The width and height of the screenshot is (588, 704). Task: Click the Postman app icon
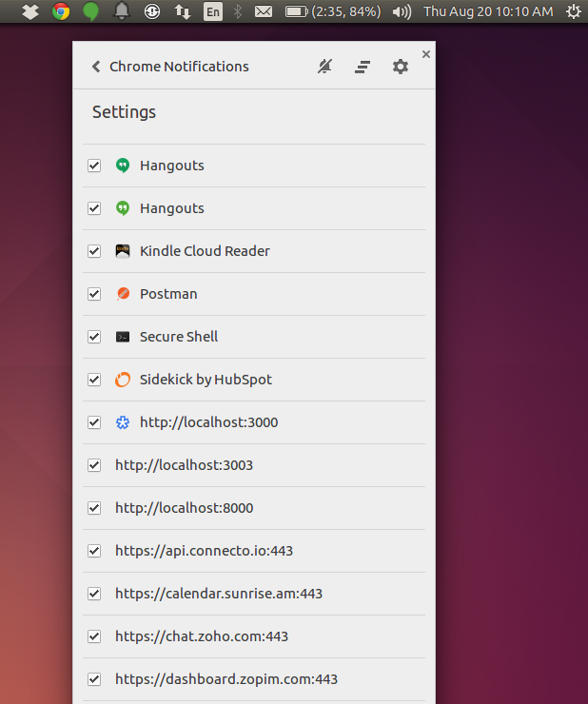(123, 294)
